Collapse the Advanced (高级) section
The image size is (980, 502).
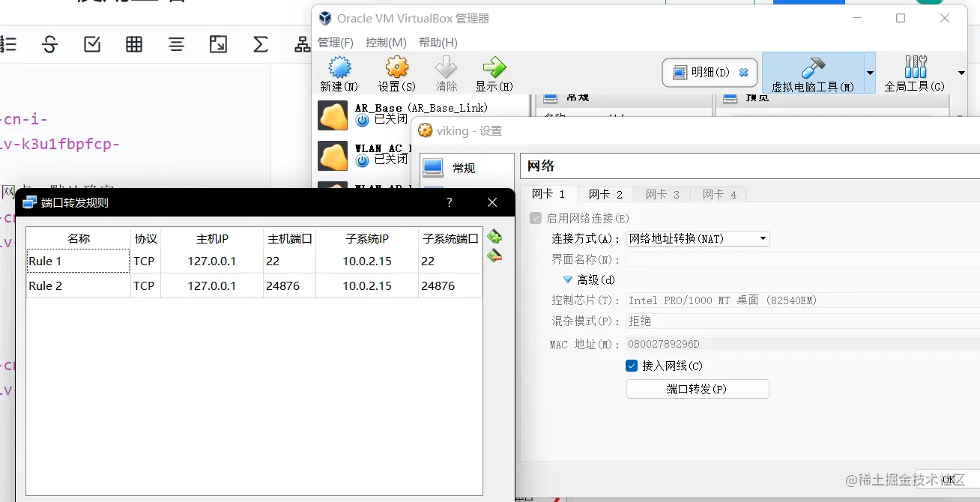click(569, 279)
